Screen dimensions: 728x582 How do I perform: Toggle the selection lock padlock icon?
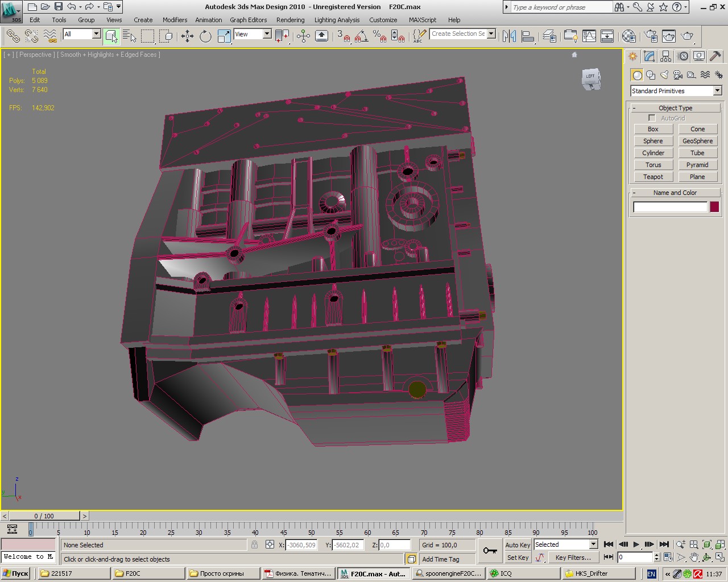254,544
